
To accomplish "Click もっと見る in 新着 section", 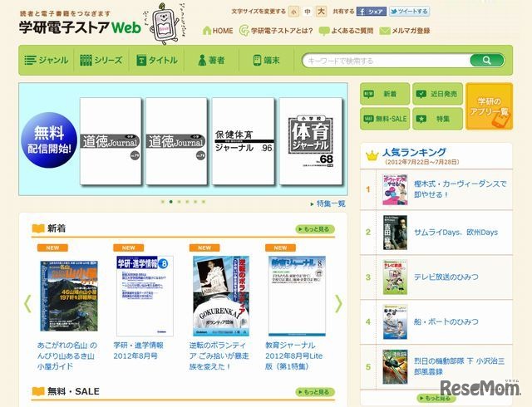I will point(315,229).
